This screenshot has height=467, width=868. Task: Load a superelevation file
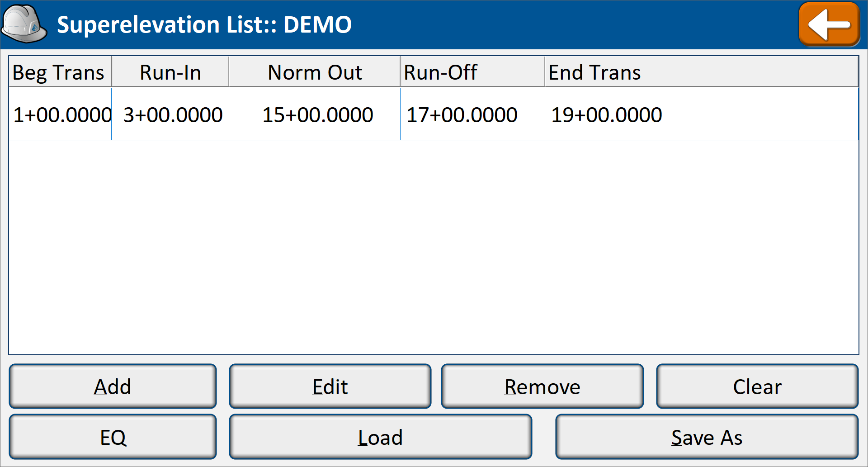[380, 437]
